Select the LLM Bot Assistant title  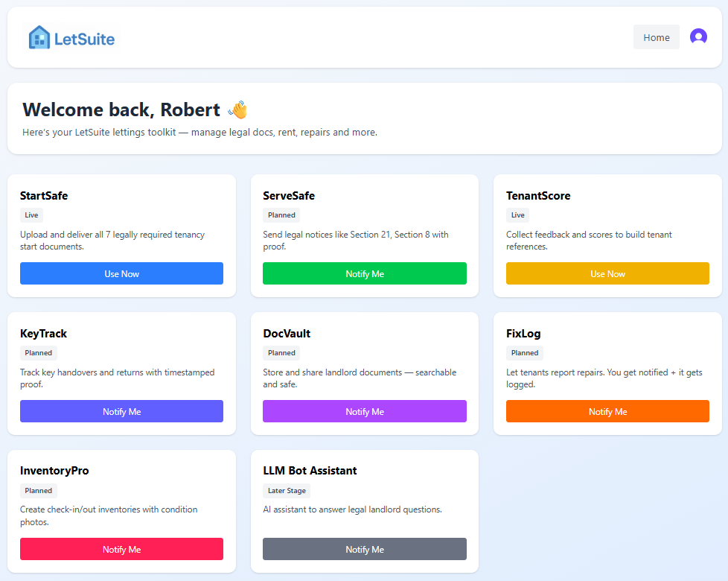click(310, 471)
